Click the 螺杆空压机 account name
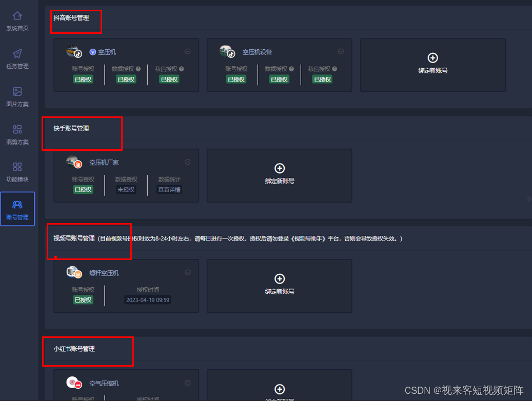This screenshot has width=532, height=401. (104, 273)
